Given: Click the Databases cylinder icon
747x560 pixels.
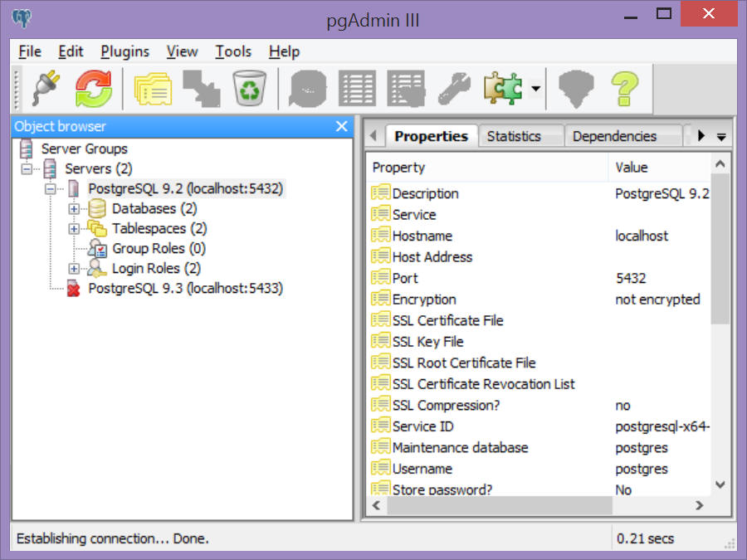Looking at the screenshot, I should point(97,208).
